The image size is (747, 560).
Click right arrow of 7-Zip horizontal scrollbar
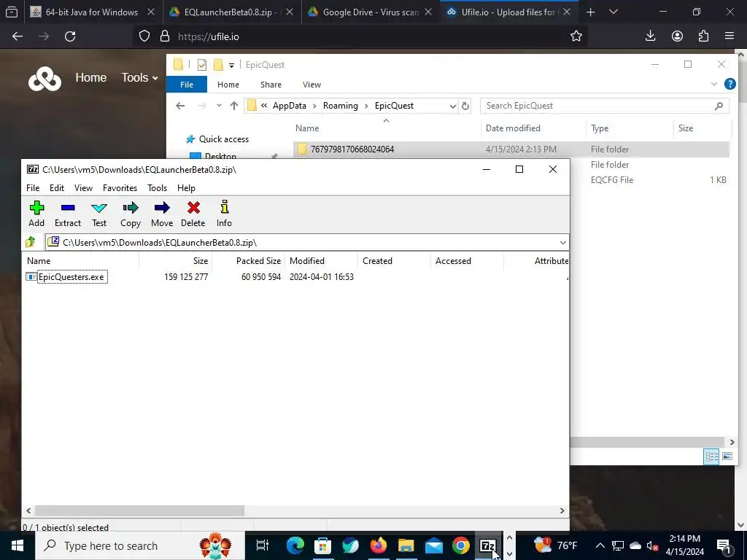pos(562,510)
